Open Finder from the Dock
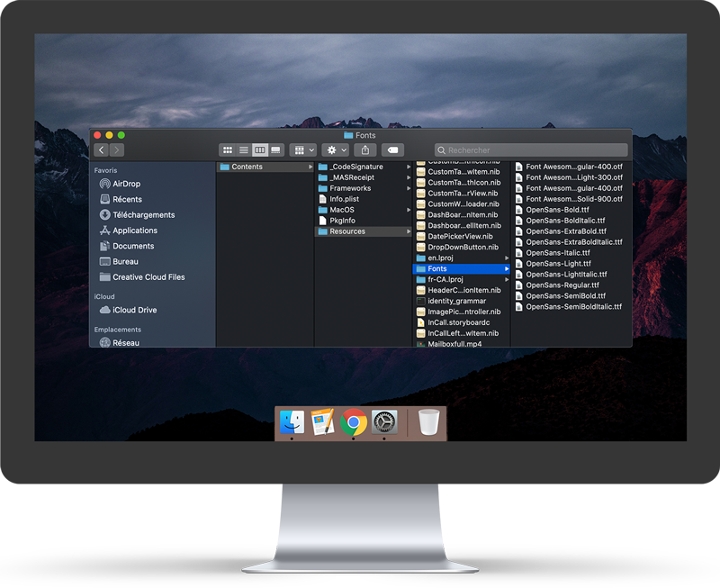 [x=292, y=422]
